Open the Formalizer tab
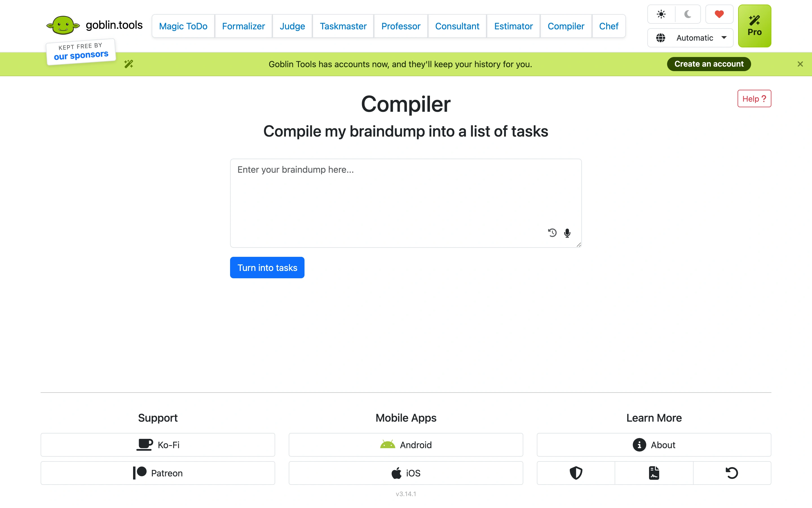 tap(243, 26)
